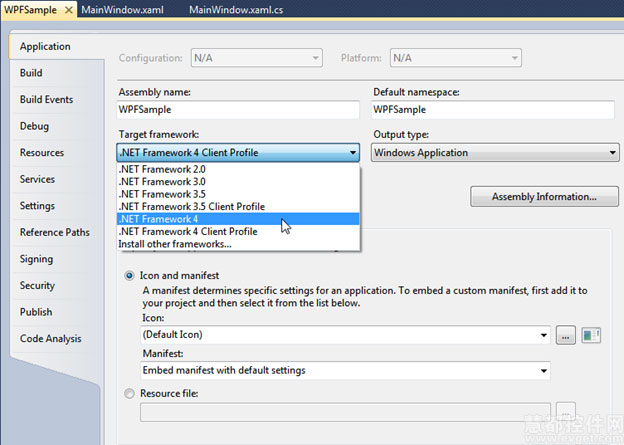Choose .NET Framework 3.0 option
This screenshot has height=445, width=624.
(x=238, y=182)
